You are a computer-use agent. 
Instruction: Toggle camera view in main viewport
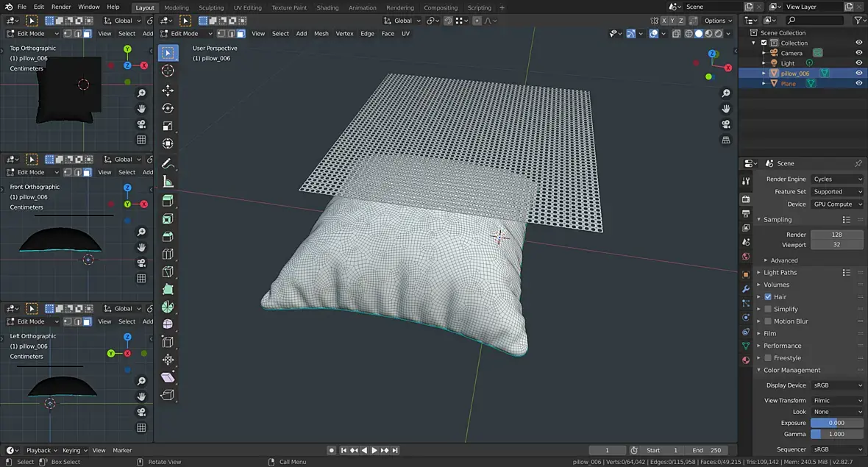[726, 124]
